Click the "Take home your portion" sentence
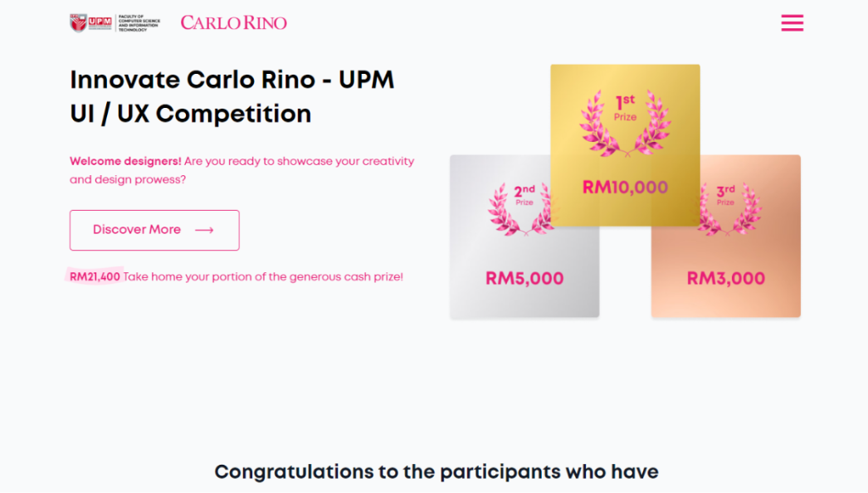Image resolution: width=868 pixels, height=493 pixels. tap(263, 276)
